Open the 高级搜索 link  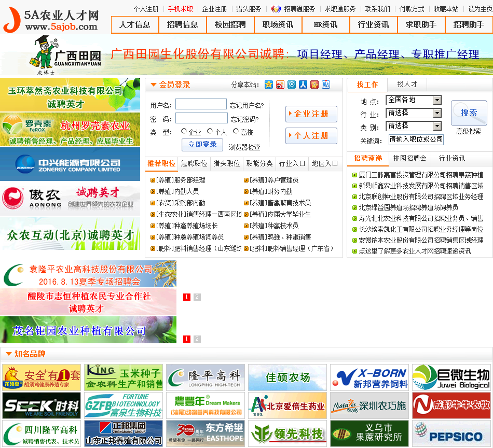click(469, 132)
